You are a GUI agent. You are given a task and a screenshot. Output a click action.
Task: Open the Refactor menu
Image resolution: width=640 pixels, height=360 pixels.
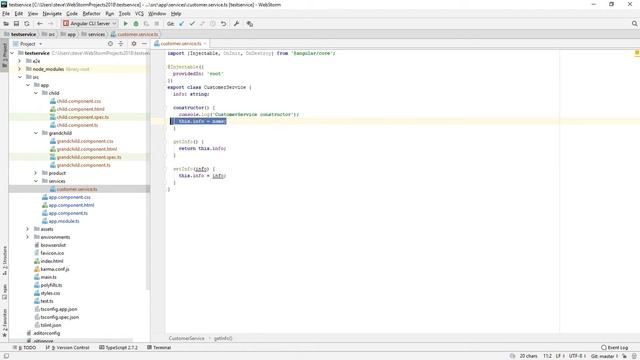(x=91, y=13)
